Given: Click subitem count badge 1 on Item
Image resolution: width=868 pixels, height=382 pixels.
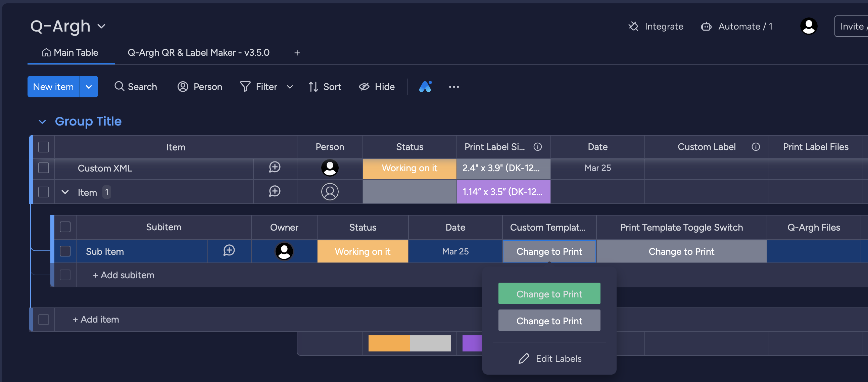Looking at the screenshot, I should coord(106,192).
